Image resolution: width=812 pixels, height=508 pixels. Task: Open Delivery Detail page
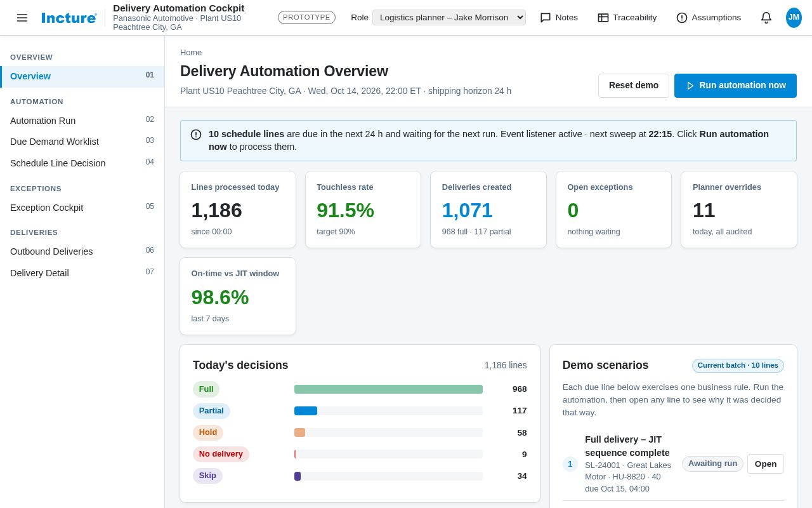point(82,273)
